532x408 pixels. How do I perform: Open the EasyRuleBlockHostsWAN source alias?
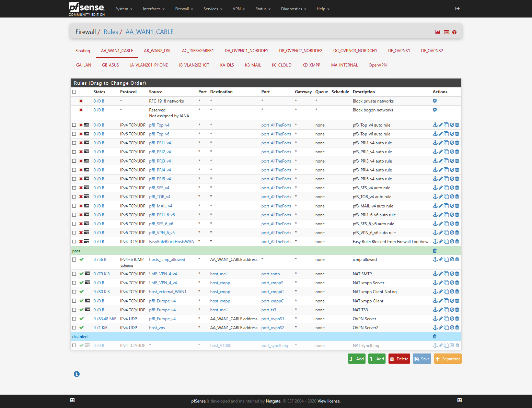point(172,242)
